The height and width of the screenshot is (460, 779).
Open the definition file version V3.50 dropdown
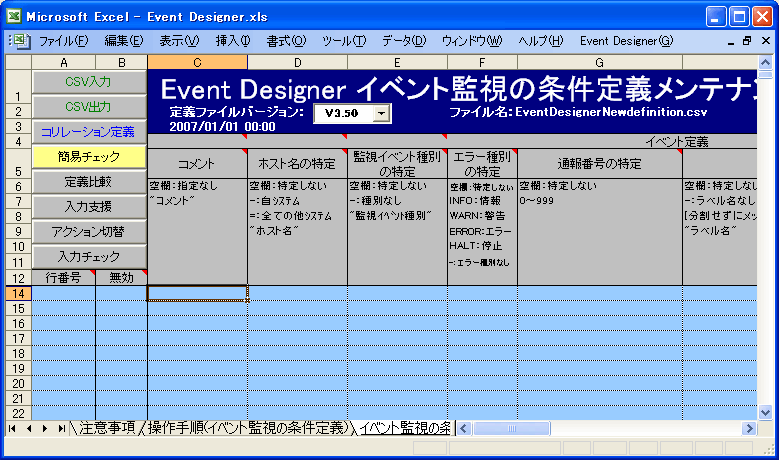[382, 114]
